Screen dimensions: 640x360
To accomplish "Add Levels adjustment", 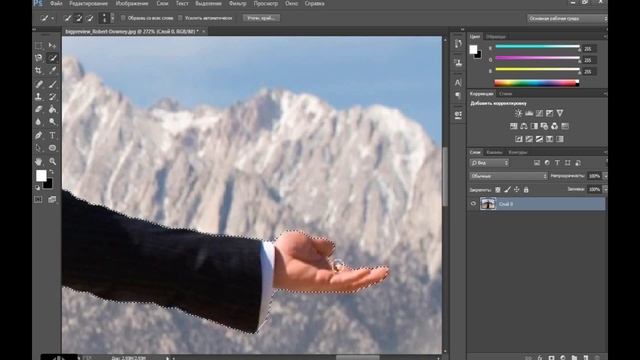I will coord(529,113).
